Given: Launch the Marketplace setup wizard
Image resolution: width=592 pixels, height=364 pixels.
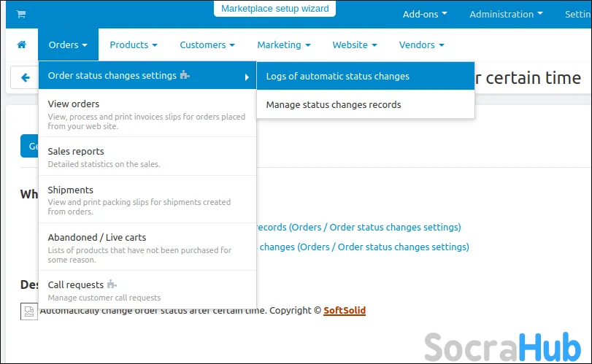Looking at the screenshot, I should point(275,9).
